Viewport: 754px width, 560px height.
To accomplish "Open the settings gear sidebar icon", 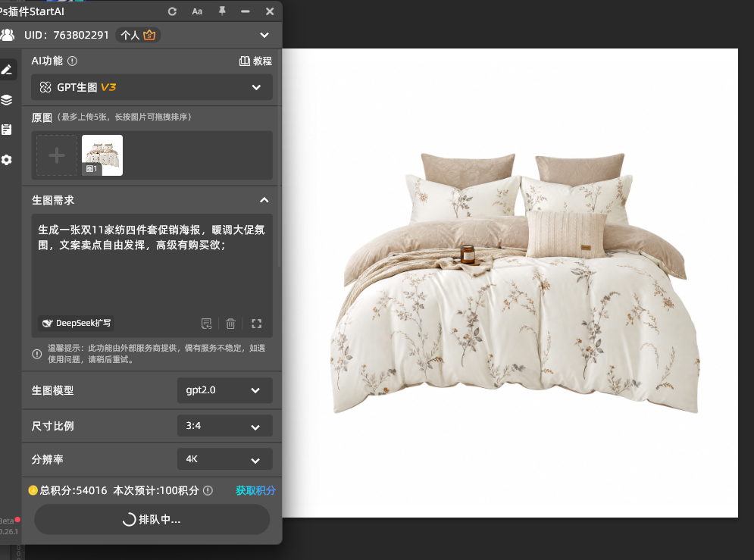I will (7, 160).
